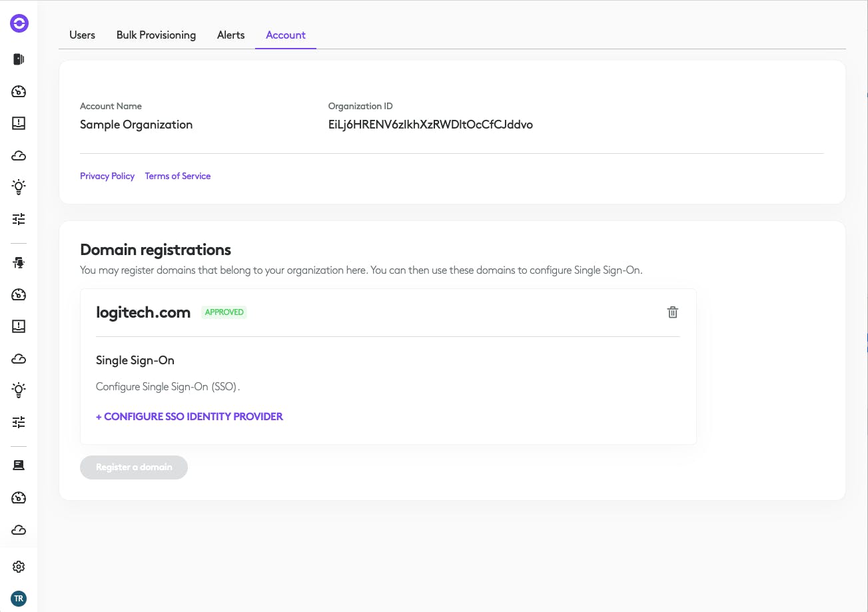Open the settings gear icon
This screenshot has width=868, height=612.
click(x=19, y=567)
